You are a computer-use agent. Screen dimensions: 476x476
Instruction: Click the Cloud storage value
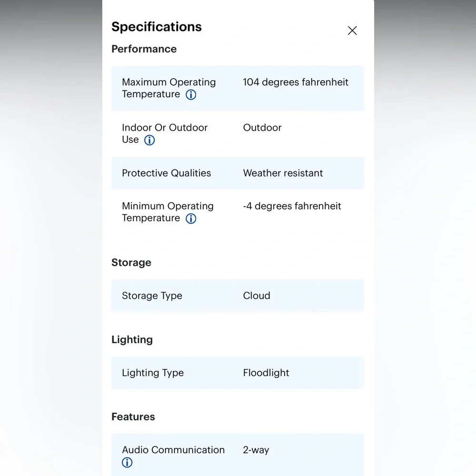click(x=257, y=296)
